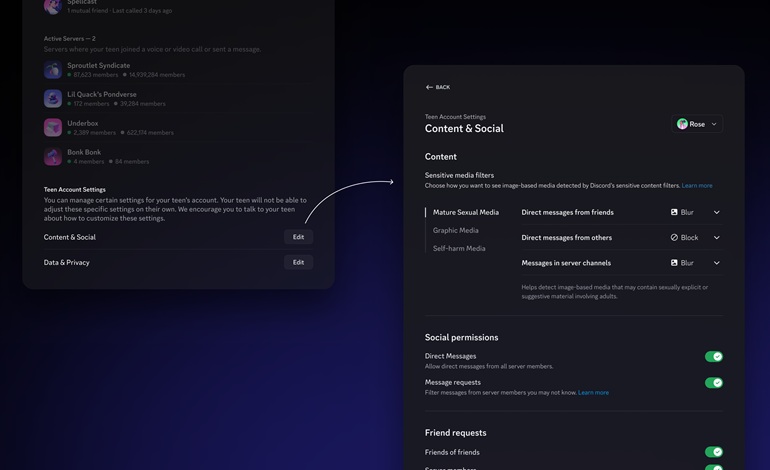Screen dimensions: 770x470
Task: Switch to the Self-harm Media tab
Action: [x=459, y=248]
